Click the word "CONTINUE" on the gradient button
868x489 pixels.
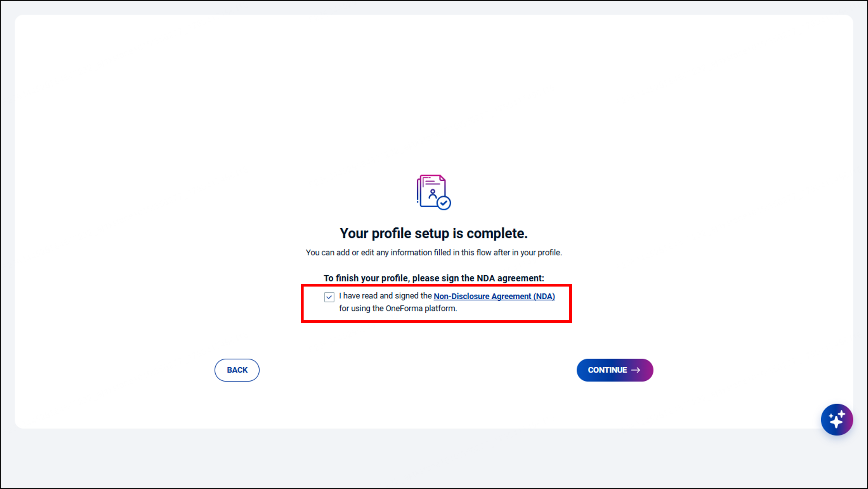coord(607,370)
